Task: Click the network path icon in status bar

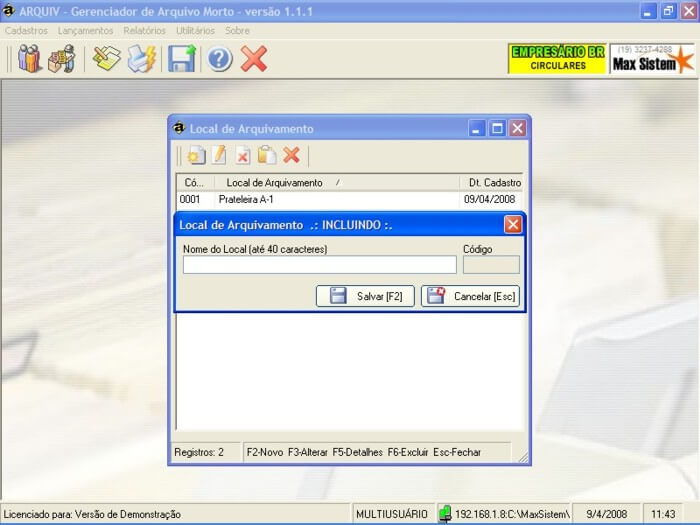Action: coord(445,514)
